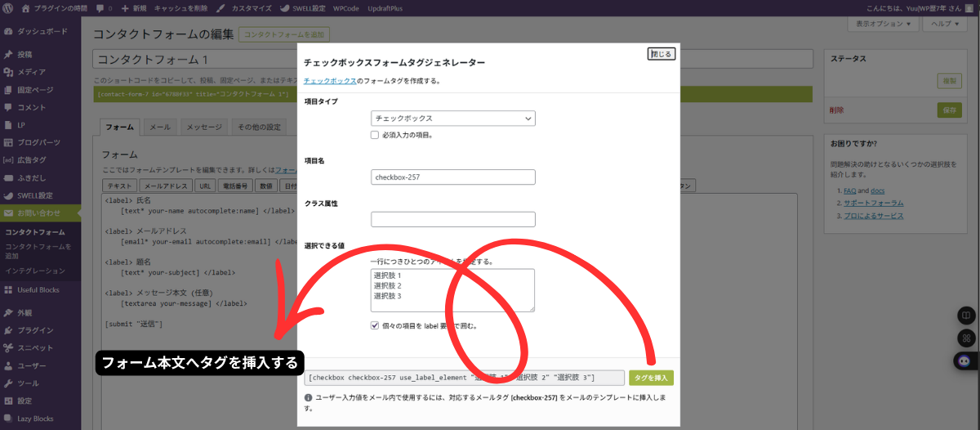Open the Users menu icon
The image size is (980, 430).
pyautogui.click(x=8, y=365)
